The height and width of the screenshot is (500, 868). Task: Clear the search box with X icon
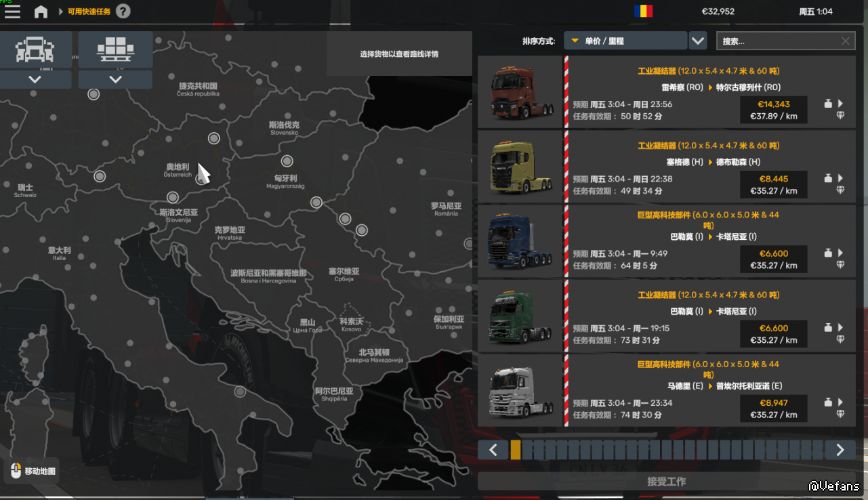(x=845, y=41)
